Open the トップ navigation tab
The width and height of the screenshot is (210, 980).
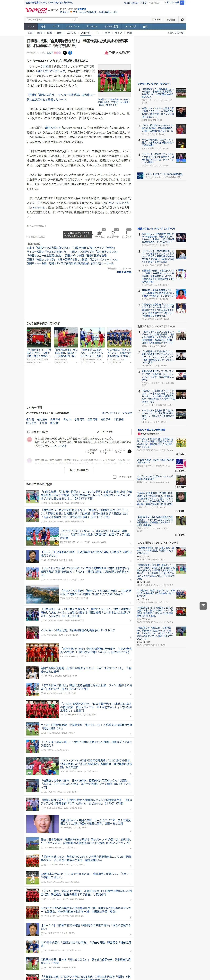(x=31, y=27)
